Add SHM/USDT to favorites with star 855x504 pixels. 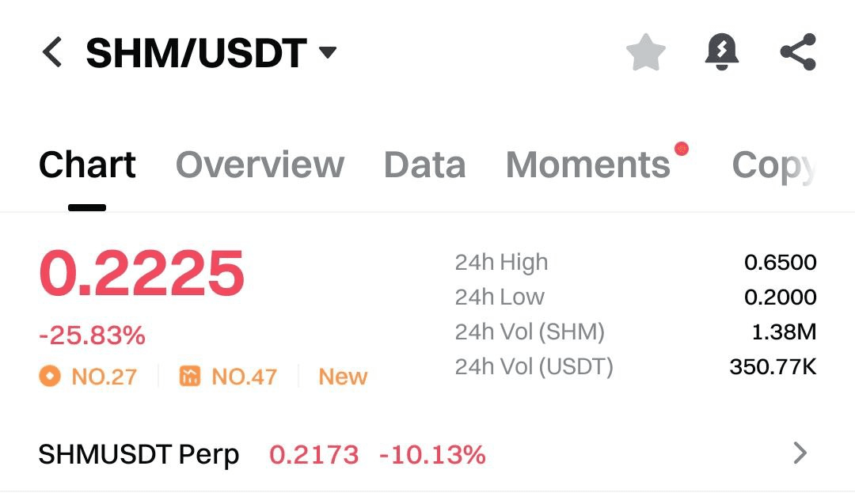tap(646, 52)
